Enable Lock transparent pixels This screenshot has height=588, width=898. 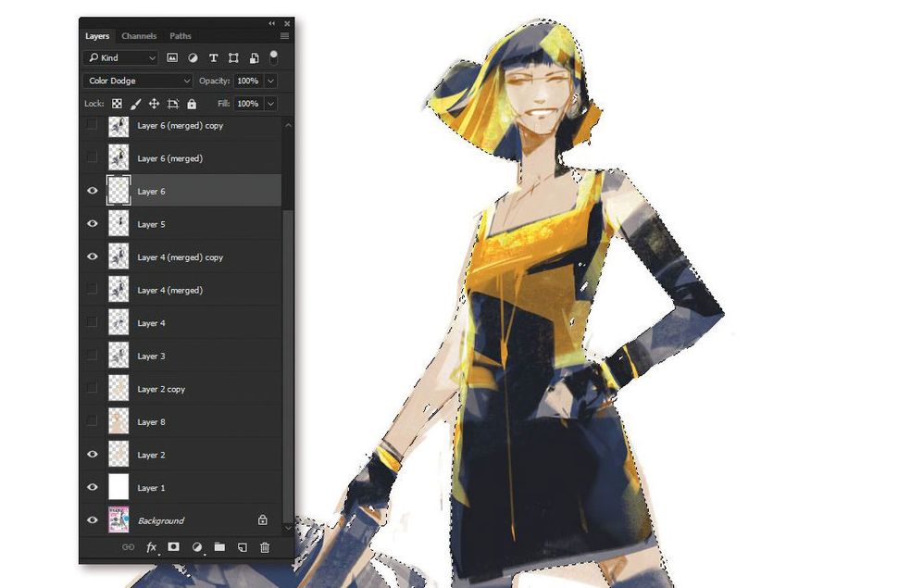point(117,103)
